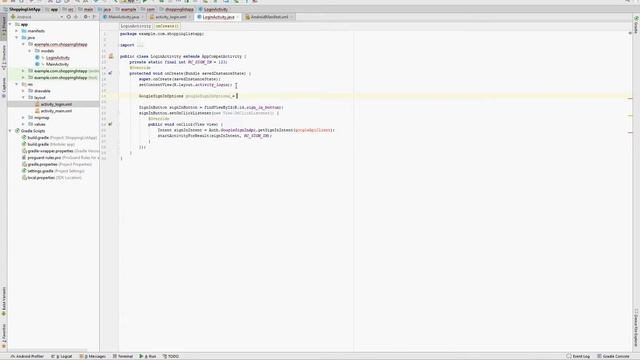Click ShoppingListApp in navigation breadcrumb
The width and height of the screenshot is (640, 360).
point(24,9)
